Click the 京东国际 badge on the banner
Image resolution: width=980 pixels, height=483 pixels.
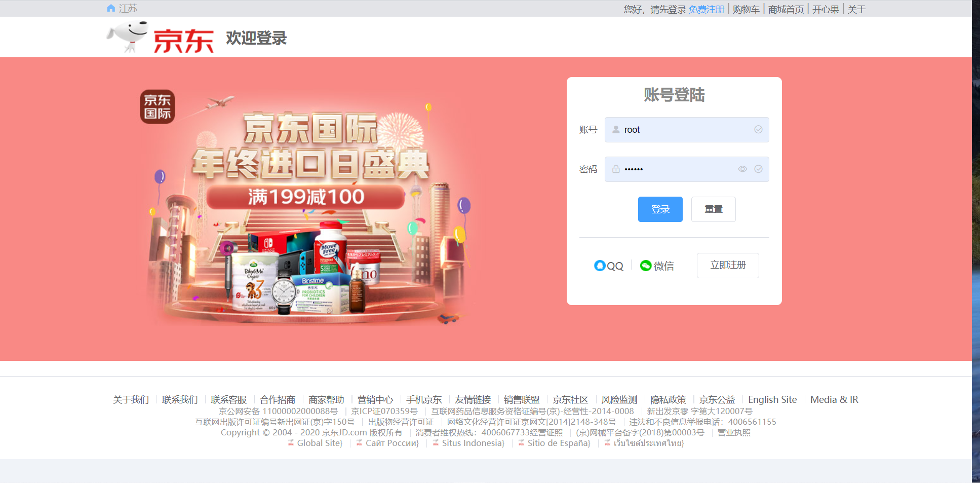pyautogui.click(x=157, y=106)
